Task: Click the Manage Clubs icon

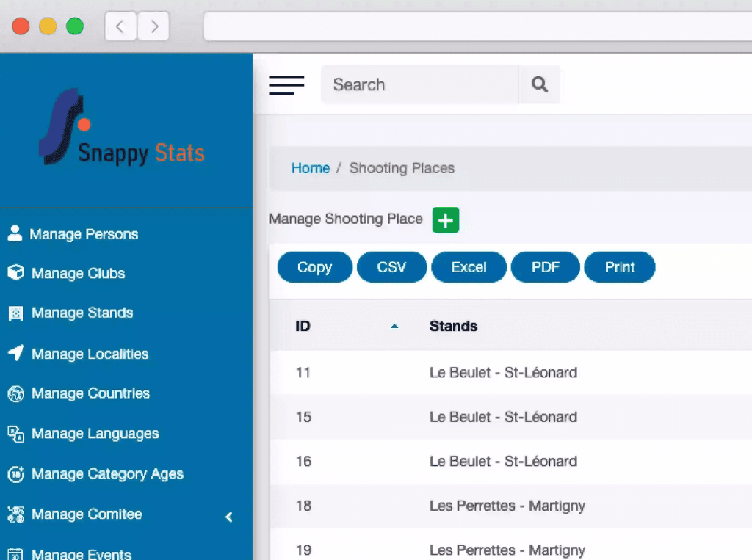Action: pos(15,272)
